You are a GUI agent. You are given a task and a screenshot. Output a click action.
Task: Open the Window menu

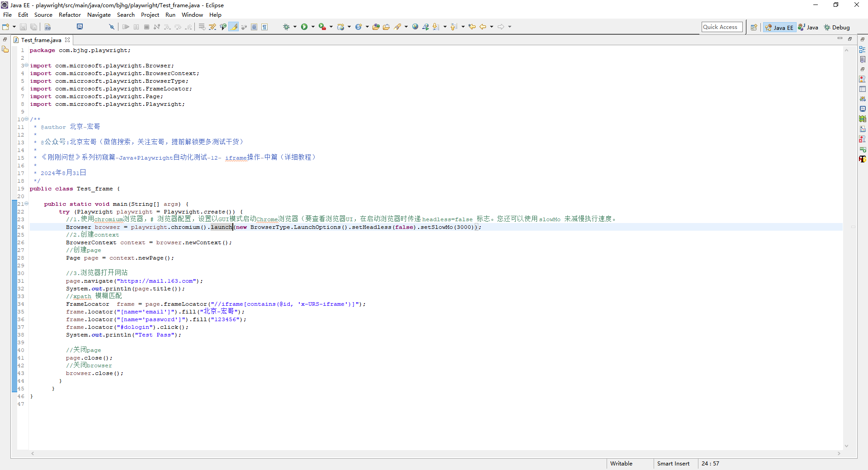click(x=192, y=15)
